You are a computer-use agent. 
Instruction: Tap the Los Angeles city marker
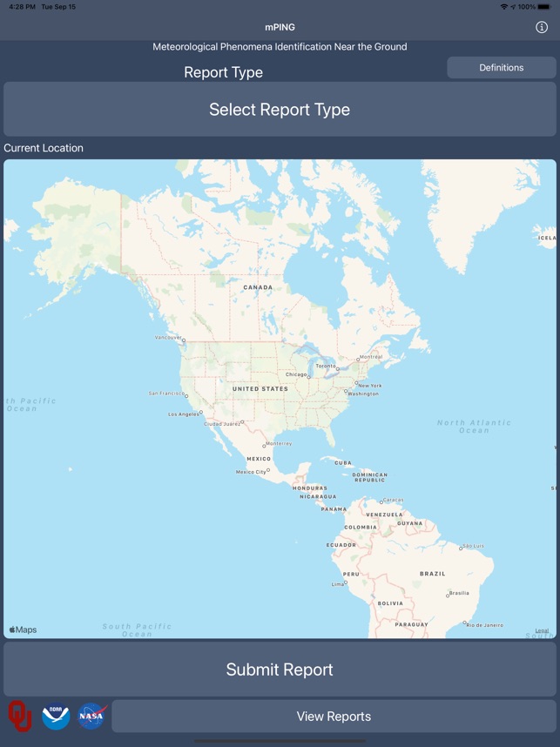[201, 413]
